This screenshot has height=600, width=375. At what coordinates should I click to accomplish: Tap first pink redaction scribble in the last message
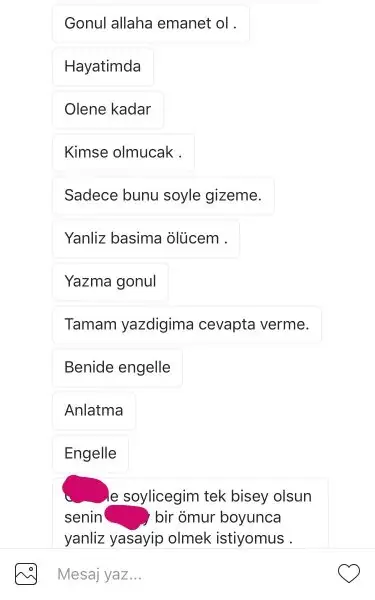[86, 490]
